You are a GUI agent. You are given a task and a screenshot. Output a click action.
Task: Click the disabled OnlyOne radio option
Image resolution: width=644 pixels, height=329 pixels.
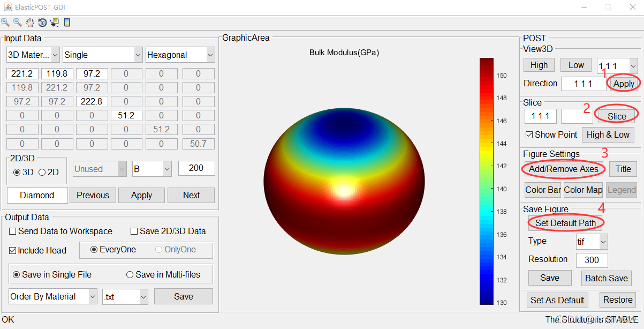click(x=176, y=250)
